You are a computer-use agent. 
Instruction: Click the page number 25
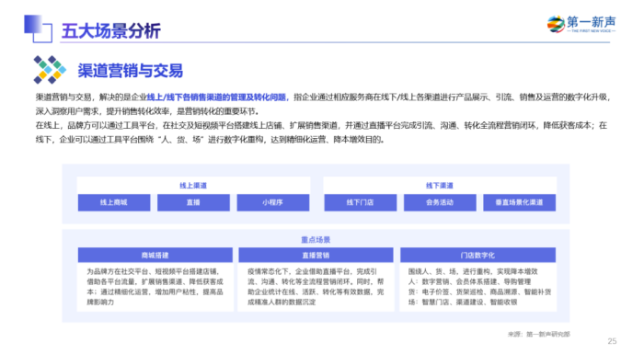click(612, 341)
